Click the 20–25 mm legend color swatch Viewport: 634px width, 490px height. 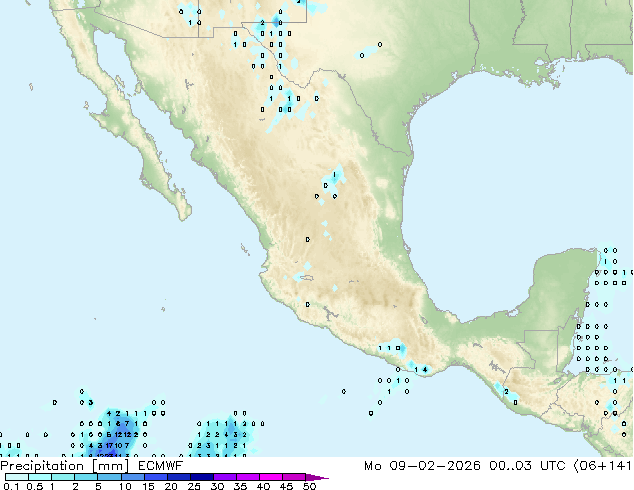click(178, 477)
